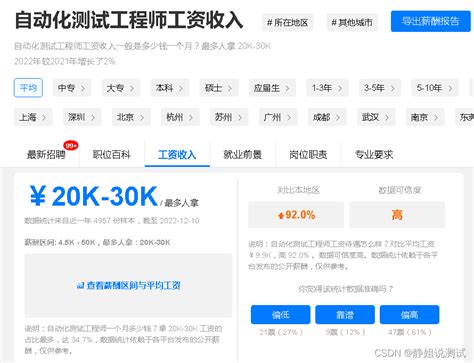Click the red 99+ badge
Viewport: 474px width, 363px height.
(x=71, y=146)
